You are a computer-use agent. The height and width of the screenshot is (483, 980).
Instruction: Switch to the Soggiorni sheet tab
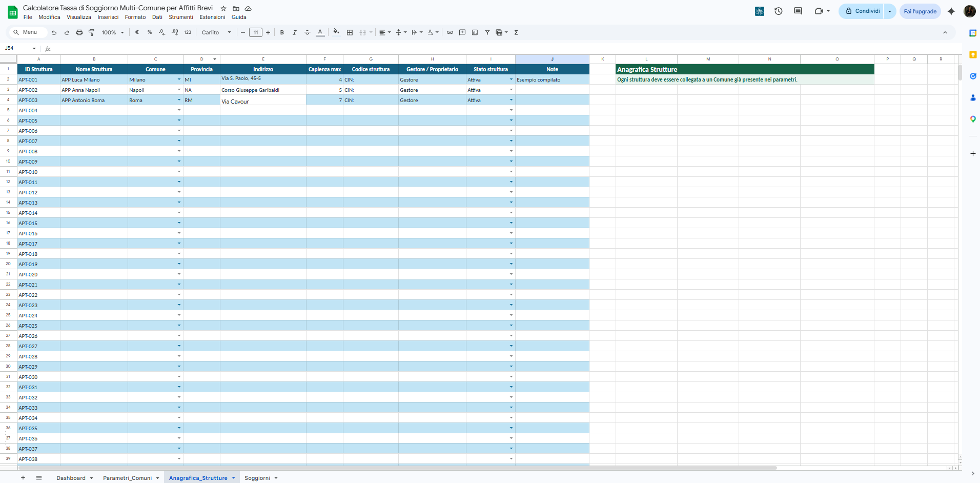[x=257, y=478]
